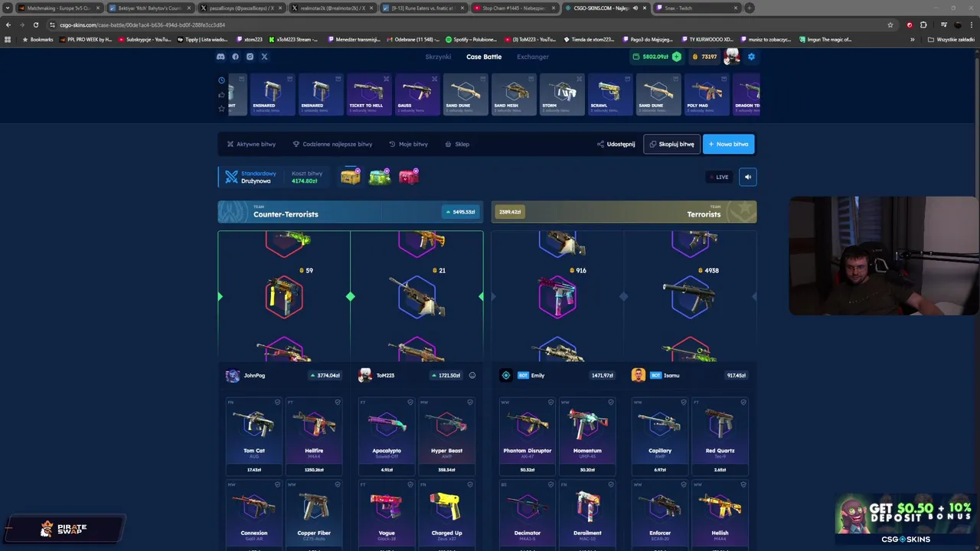Open the Scrawl drop thumbnail
Image resolution: width=980 pixels, height=551 pixels.
610,95
